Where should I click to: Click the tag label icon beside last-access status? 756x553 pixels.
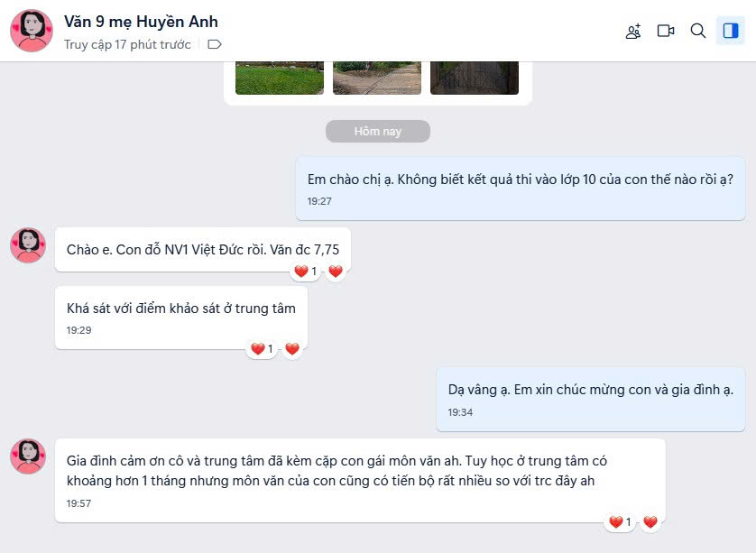214,44
